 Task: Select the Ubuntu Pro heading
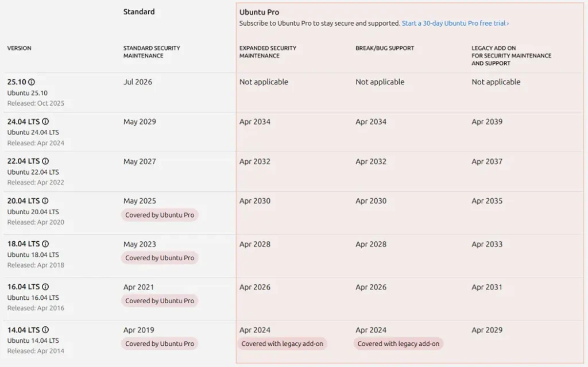click(x=259, y=12)
